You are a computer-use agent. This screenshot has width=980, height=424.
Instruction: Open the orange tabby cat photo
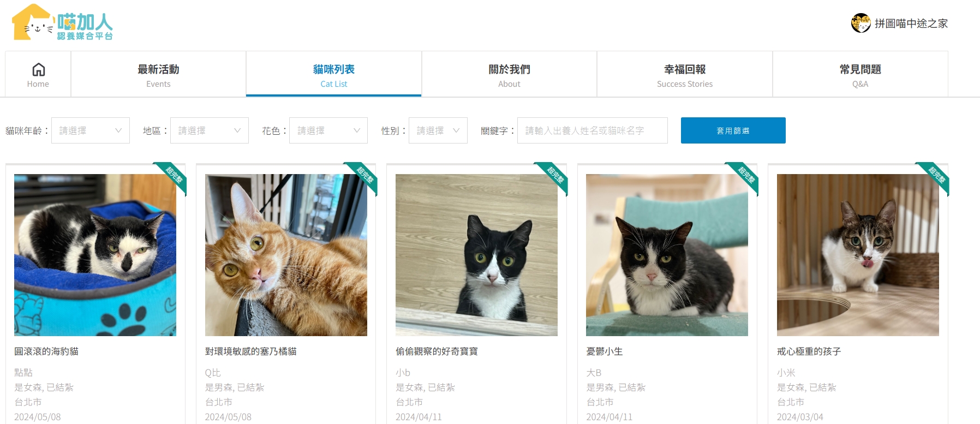coord(286,255)
